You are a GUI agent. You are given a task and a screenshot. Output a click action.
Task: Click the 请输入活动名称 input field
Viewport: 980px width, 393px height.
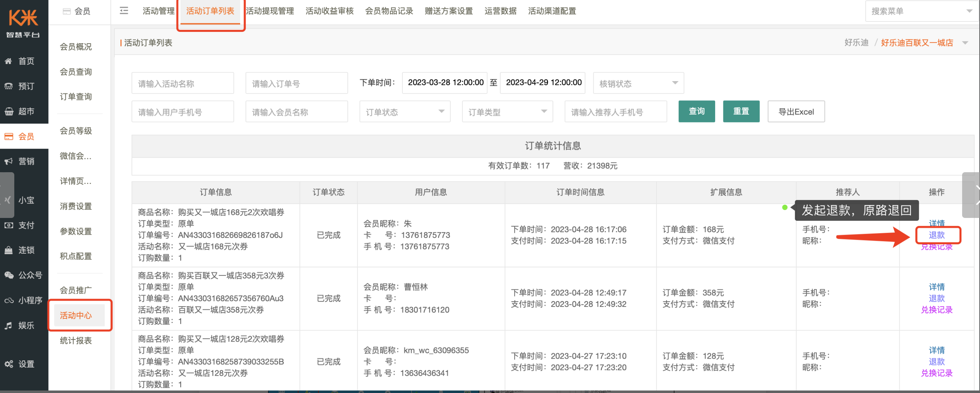point(183,83)
